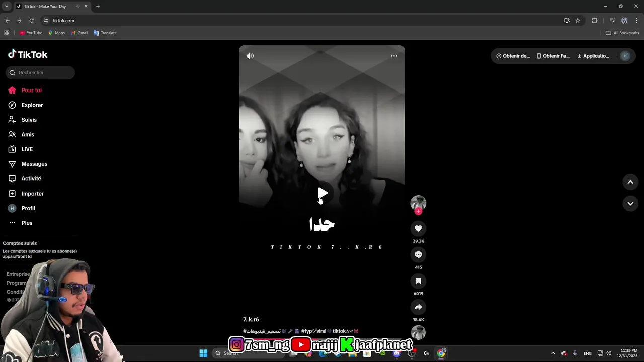Open Profil in the sidebar
Screen dimensions: 644x362
22,208
